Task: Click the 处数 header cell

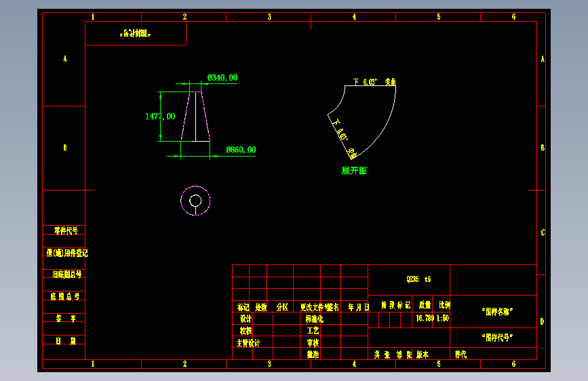Action: point(261,308)
